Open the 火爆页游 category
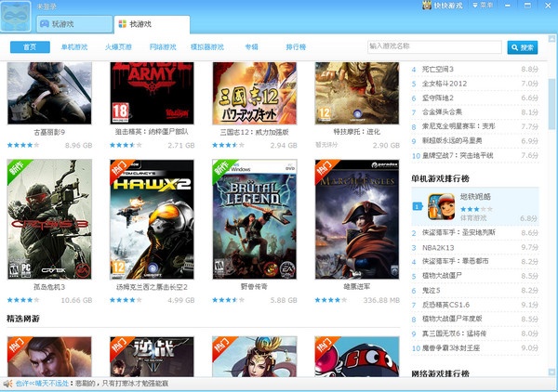 (118, 47)
